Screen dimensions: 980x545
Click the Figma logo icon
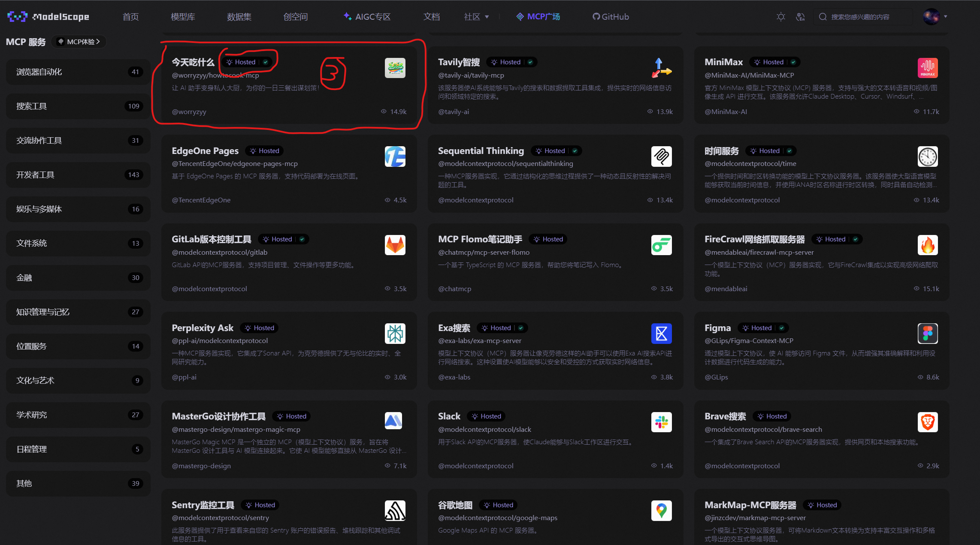click(927, 334)
